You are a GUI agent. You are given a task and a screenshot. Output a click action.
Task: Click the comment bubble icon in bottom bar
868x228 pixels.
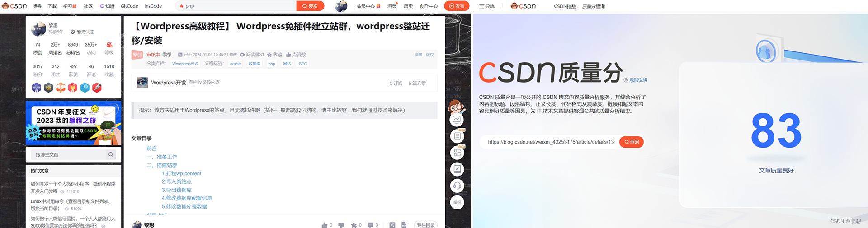click(x=370, y=225)
